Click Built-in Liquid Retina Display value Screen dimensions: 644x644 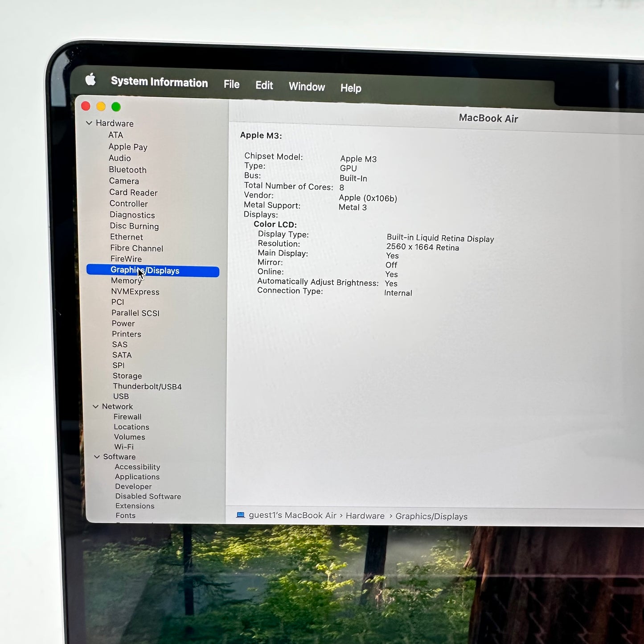pos(440,238)
